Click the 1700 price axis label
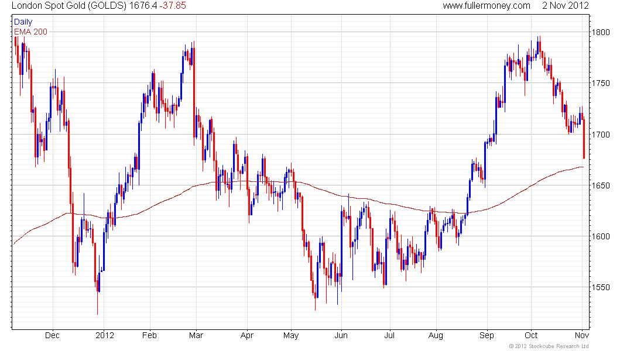This screenshot has height=351, width=644. click(601, 134)
